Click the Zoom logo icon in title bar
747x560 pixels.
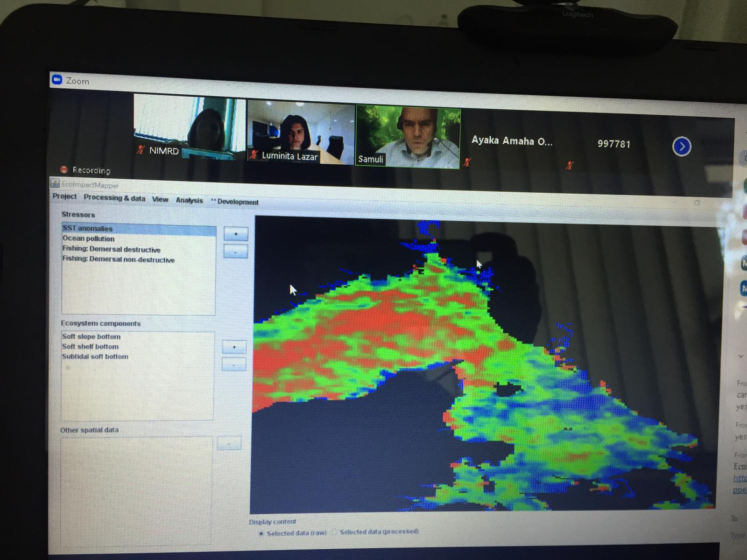pyautogui.click(x=57, y=80)
